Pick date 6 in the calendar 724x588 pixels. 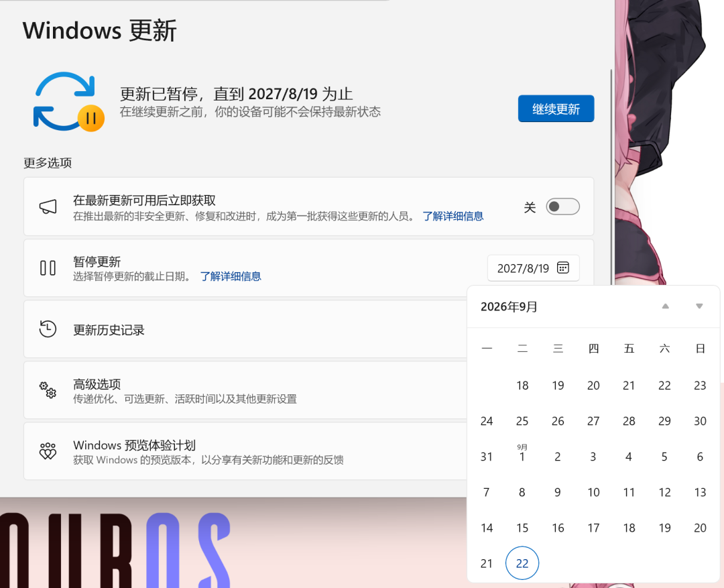700,457
